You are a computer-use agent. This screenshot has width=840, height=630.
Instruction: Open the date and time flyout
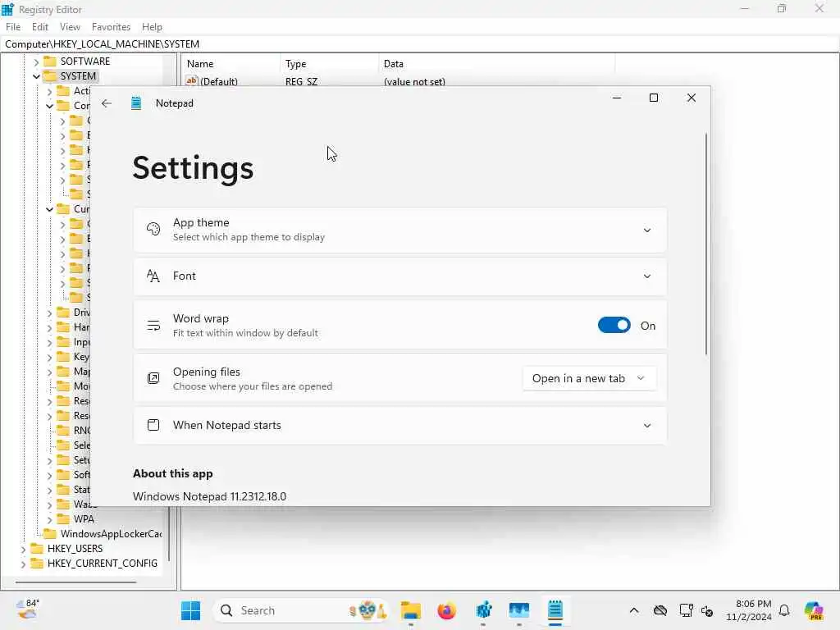[749, 610]
